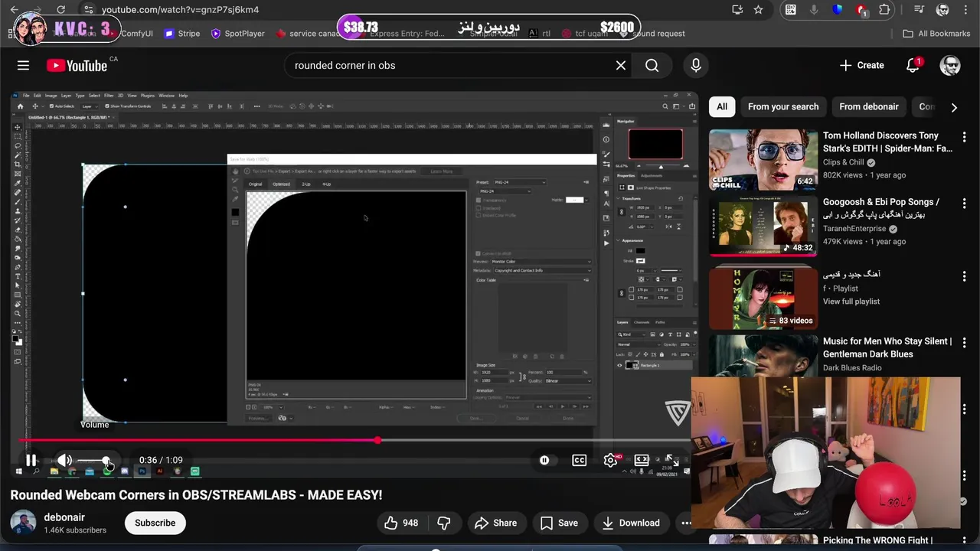Reload the current YouTube page
980x551 pixels.
tap(60, 10)
